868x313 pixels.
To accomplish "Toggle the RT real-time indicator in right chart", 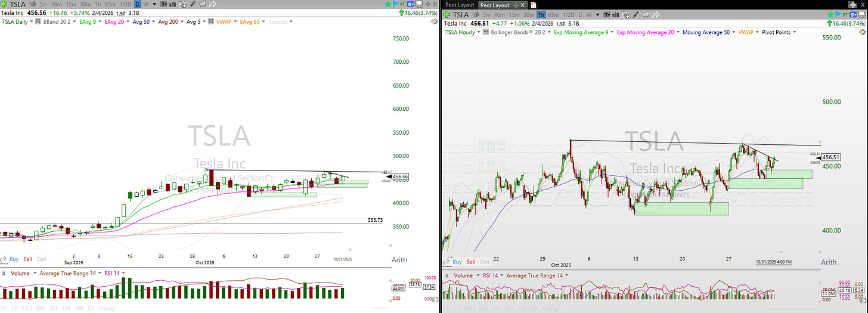I will click(845, 14).
